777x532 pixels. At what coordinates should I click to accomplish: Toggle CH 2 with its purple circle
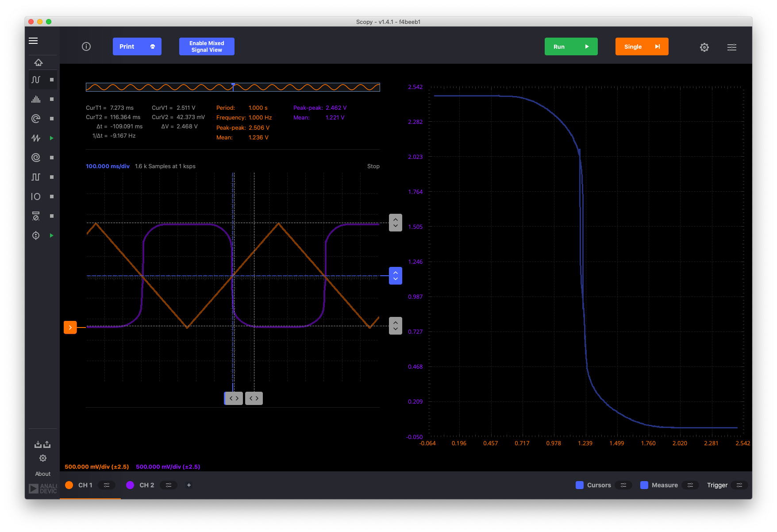click(130, 485)
